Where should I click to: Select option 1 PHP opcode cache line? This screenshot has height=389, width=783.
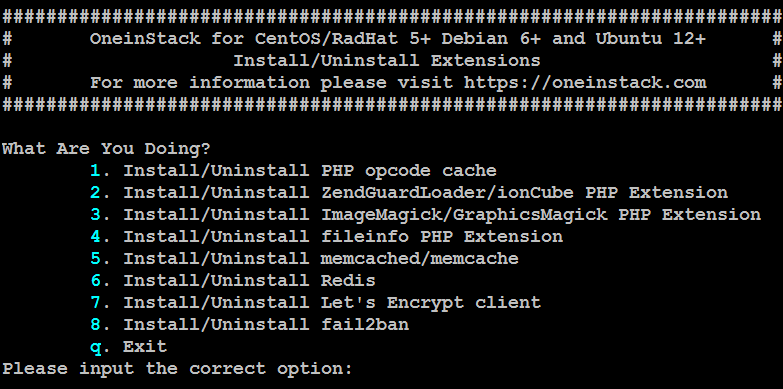click(293, 171)
